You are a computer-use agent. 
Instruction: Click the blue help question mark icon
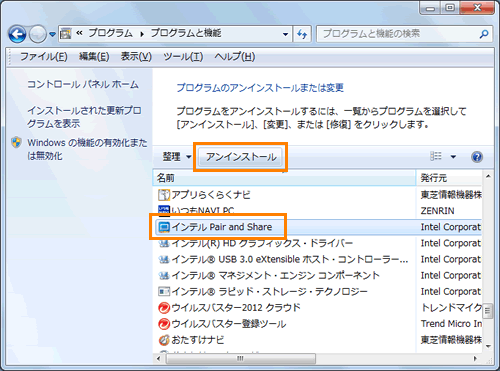477,157
